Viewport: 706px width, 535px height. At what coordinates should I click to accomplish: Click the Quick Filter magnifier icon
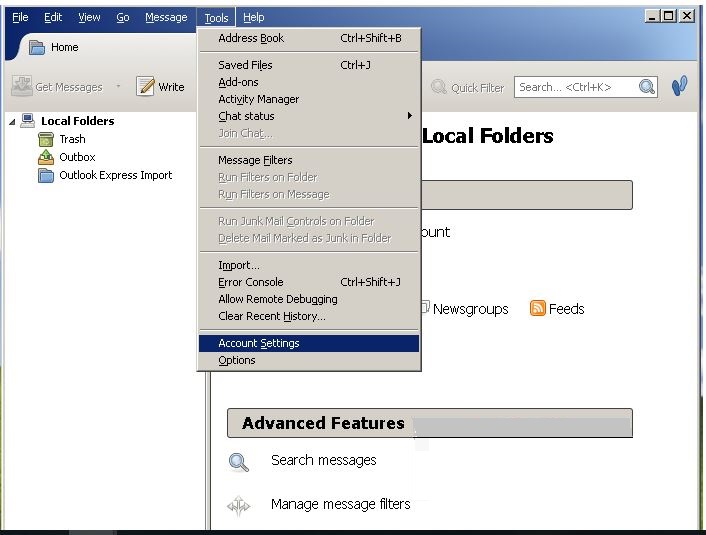(x=438, y=86)
